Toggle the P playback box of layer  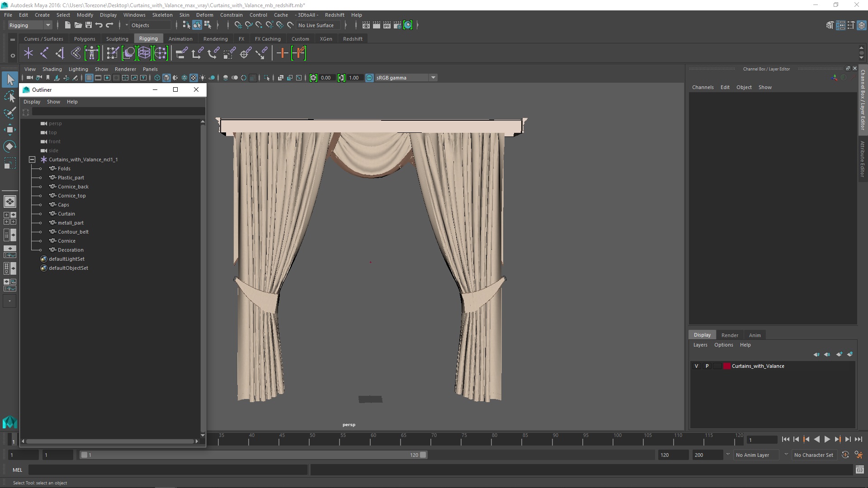(707, 366)
